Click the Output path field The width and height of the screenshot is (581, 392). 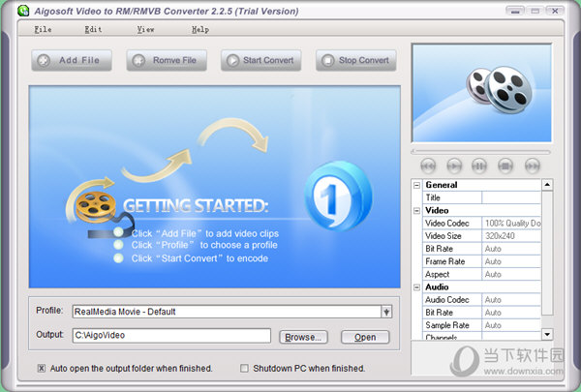[171, 336]
